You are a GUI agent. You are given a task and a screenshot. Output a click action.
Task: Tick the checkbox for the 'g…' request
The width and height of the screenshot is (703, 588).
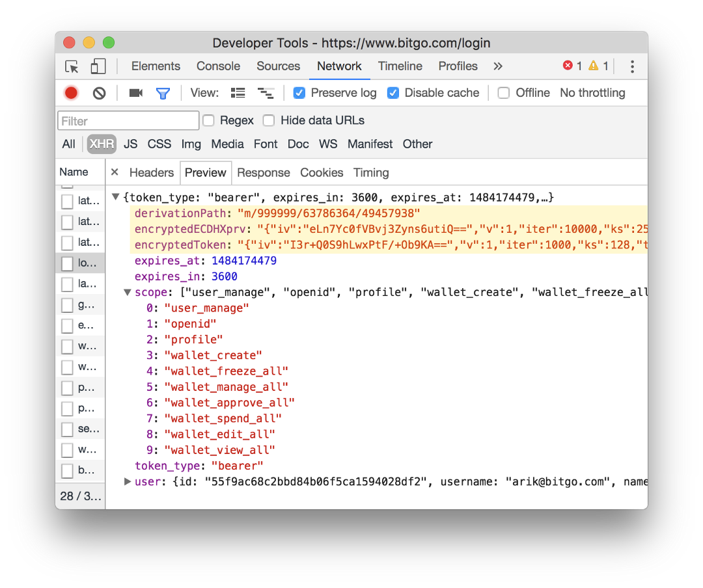click(67, 305)
